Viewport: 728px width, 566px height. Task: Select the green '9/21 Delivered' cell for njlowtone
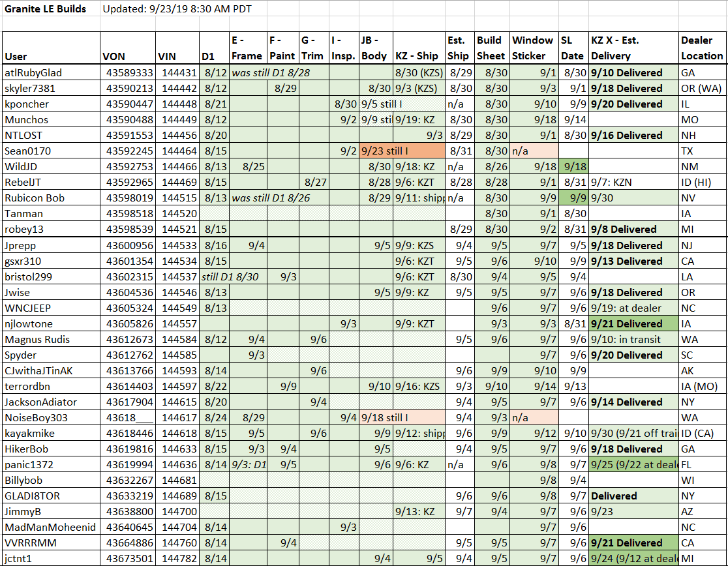tap(634, 323)
